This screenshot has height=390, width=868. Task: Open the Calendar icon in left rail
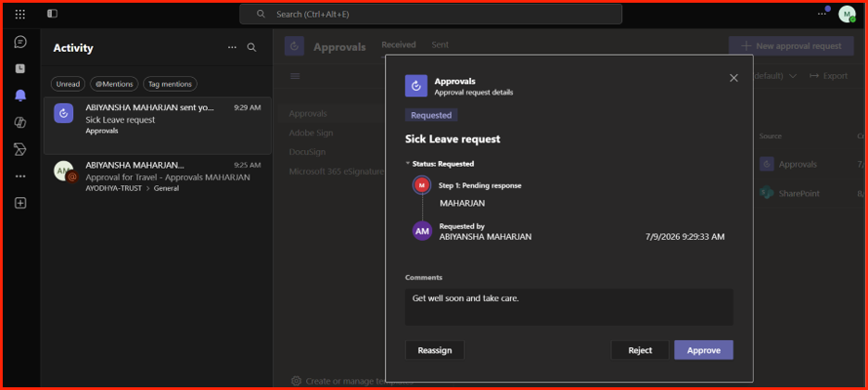[20, 69]
